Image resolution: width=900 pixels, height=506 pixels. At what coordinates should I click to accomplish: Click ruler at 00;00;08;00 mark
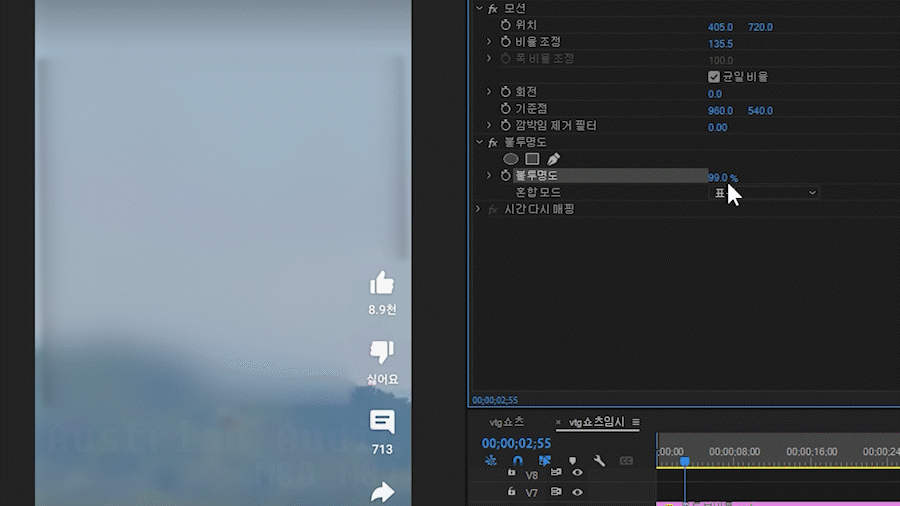point(734,452)
